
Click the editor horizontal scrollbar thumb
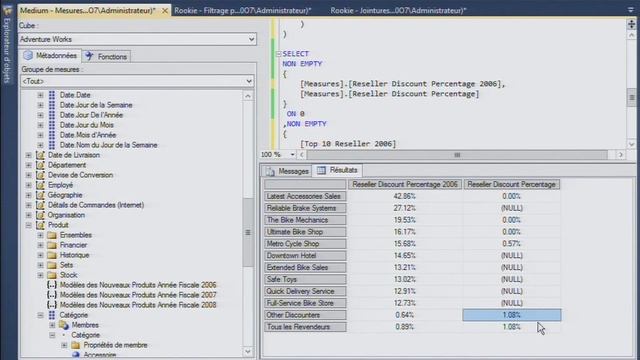click(x=457, y=155)
